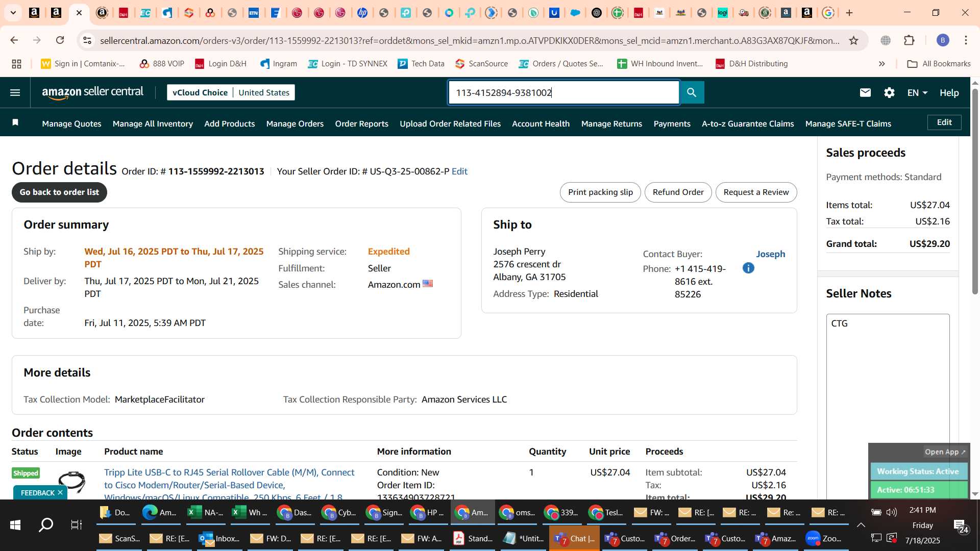Open the Chrome apps grid icon
The width and height of the screenshot is (980, 551).
[x=16, y=64]
